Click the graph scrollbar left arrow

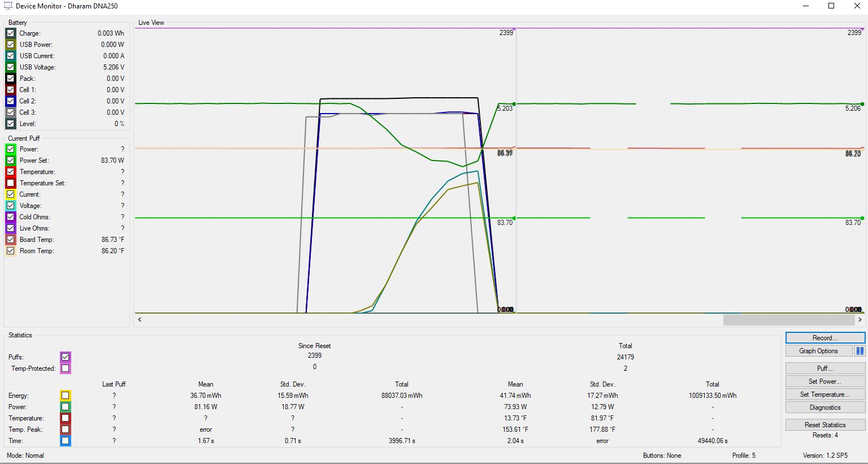140,320
